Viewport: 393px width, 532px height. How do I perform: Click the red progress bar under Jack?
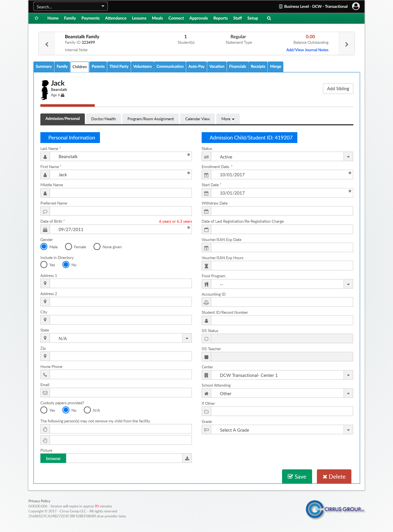[x=67, y=105]
